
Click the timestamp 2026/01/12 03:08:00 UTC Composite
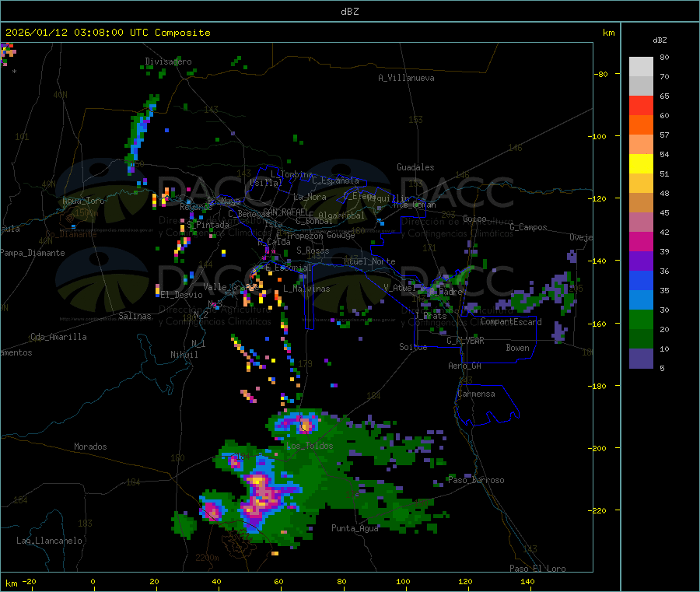107,33
